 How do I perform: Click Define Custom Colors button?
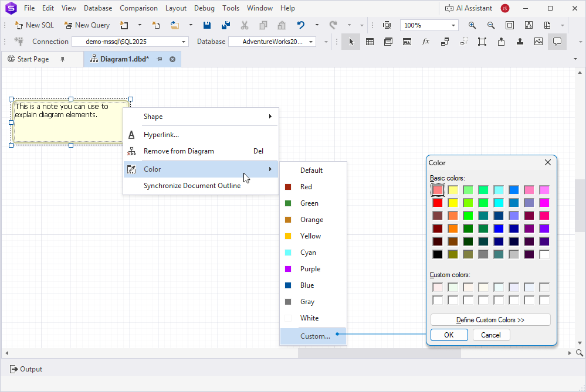click(490, 320)
